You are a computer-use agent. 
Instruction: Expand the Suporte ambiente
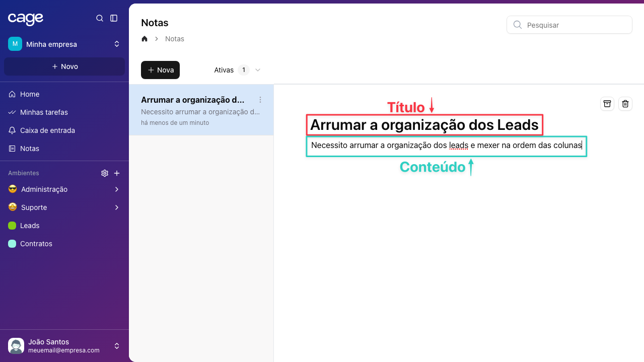click(x=117, y=207)
